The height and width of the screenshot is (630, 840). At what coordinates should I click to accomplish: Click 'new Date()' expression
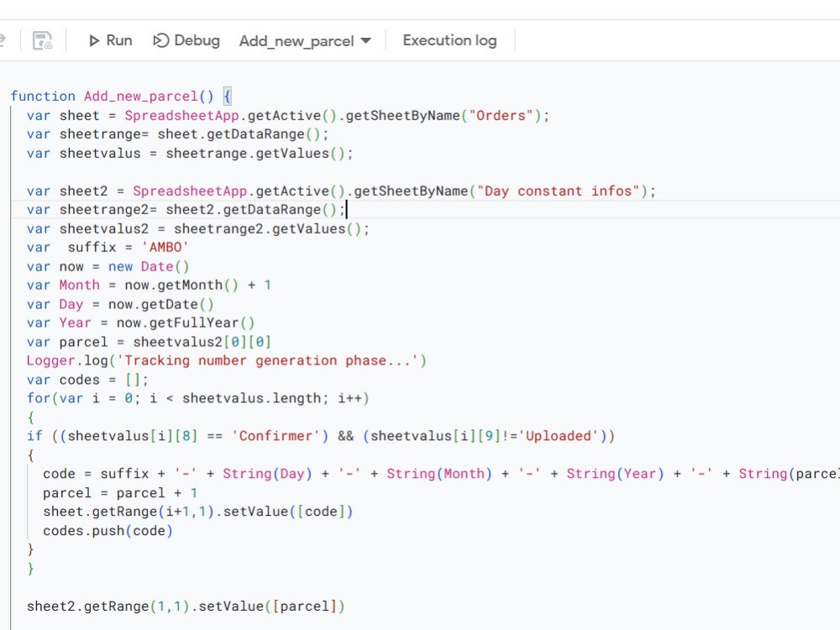tap(149, 267)
